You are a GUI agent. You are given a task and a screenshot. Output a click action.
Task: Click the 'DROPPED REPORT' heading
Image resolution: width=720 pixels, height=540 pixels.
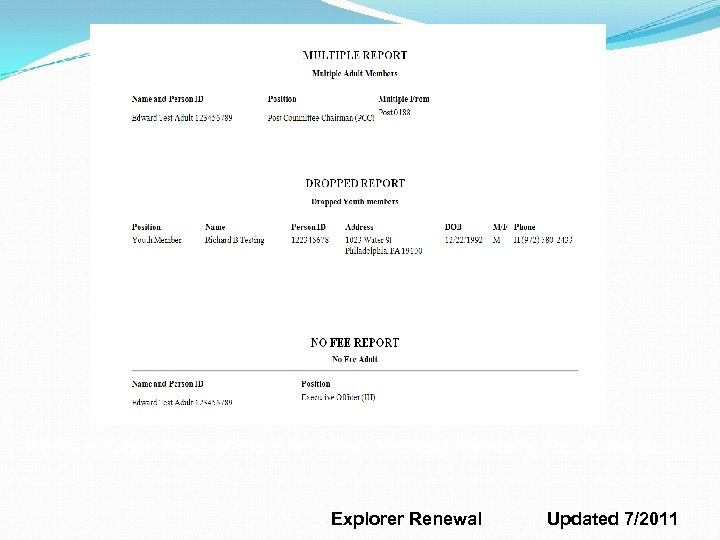coord(355,183)
